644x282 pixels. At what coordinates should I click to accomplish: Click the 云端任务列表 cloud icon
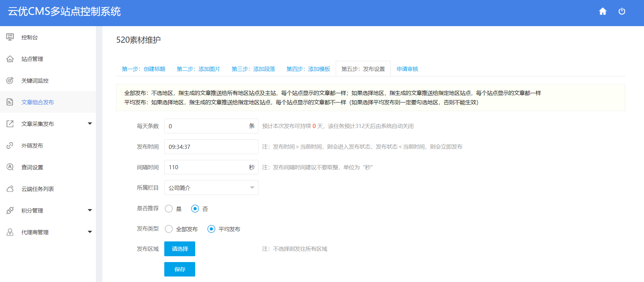[x=10, y=189]
